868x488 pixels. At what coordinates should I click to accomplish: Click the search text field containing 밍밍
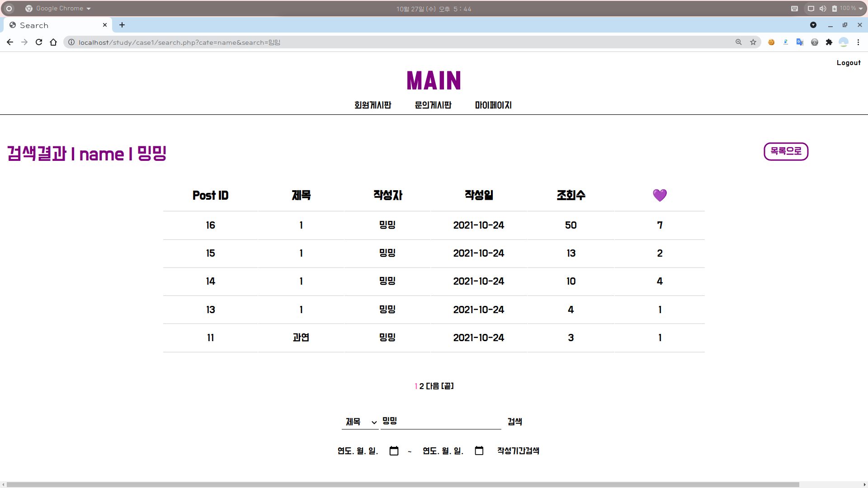tap(441, 421)
